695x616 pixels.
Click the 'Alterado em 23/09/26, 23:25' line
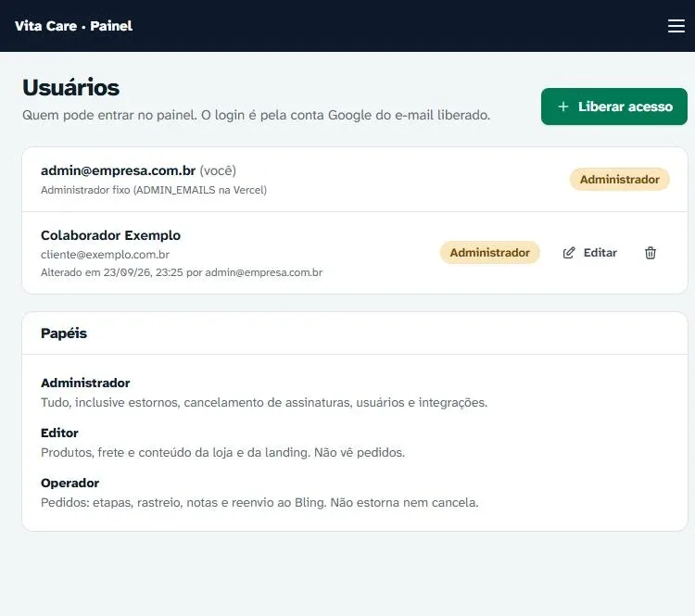(182, 272)
